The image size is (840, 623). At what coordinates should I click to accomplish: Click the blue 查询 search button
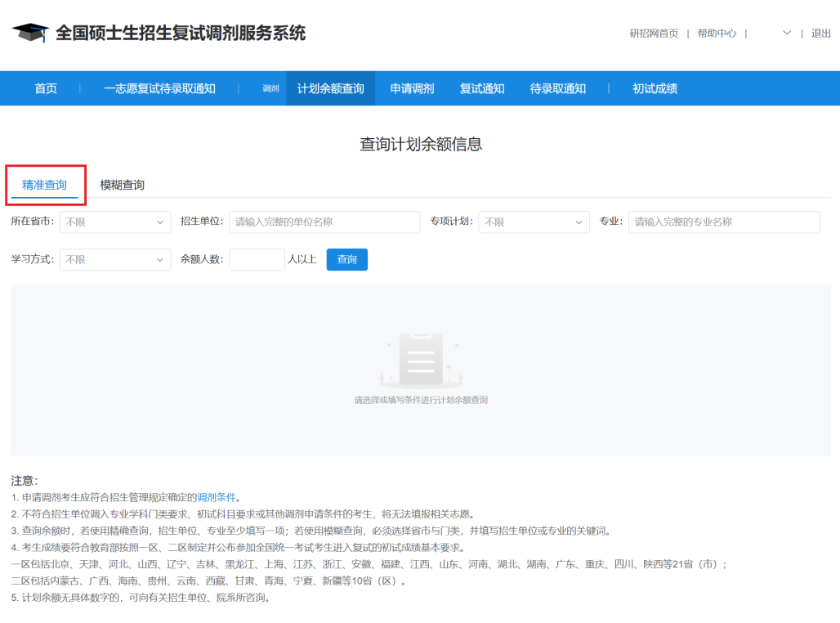pos(346,259)
